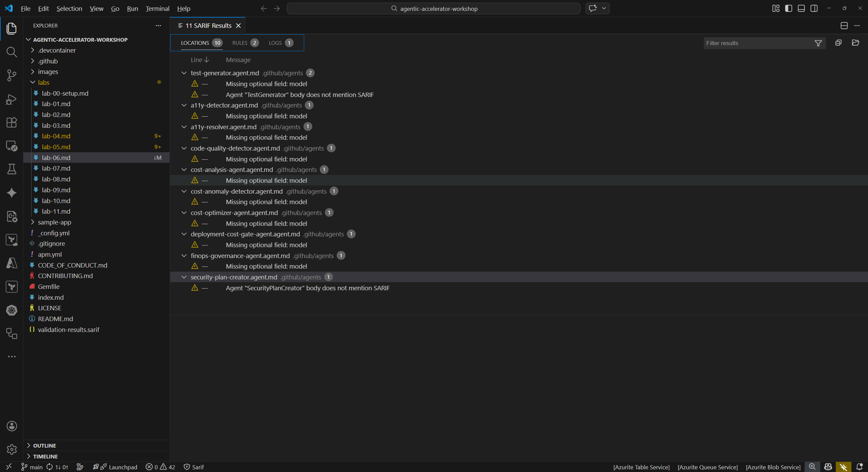Image resolution: width=868 pixels, height=472 pixels.
Task: Open the Search view in the activity bar
Action: pos(12,52)
